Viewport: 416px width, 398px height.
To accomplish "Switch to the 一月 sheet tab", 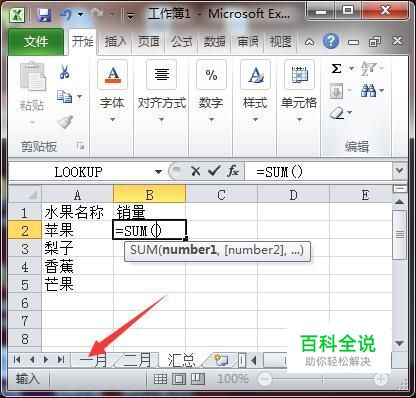I will pos(93,360).
